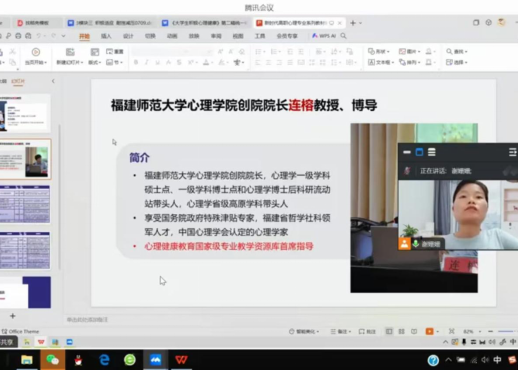
Task: Click WPS AI button in menu bar
Action: 324,36
